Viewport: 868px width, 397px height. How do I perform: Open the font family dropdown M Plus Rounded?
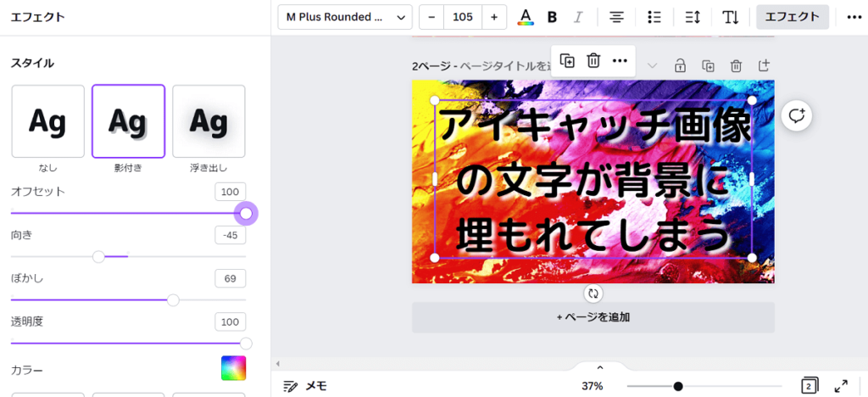coord(345,17)
